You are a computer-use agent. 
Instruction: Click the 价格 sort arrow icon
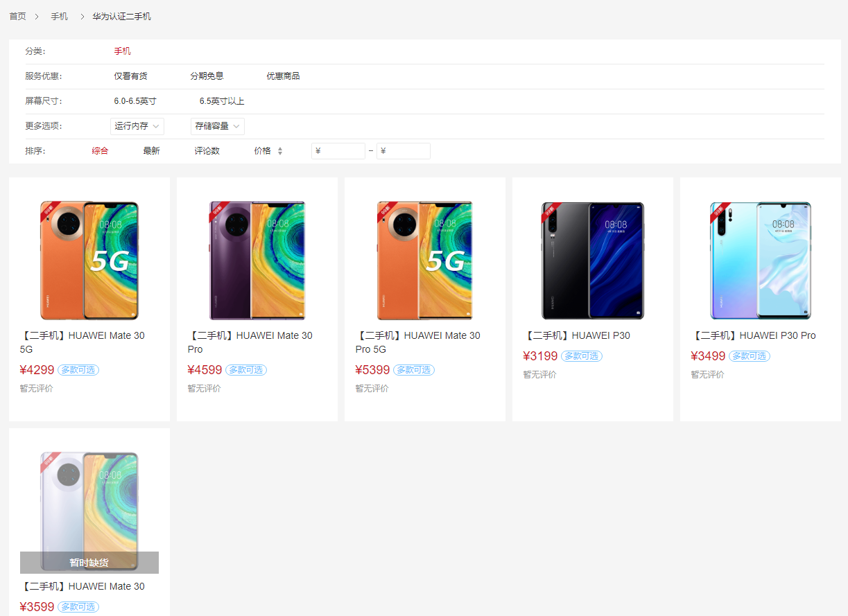280,150
